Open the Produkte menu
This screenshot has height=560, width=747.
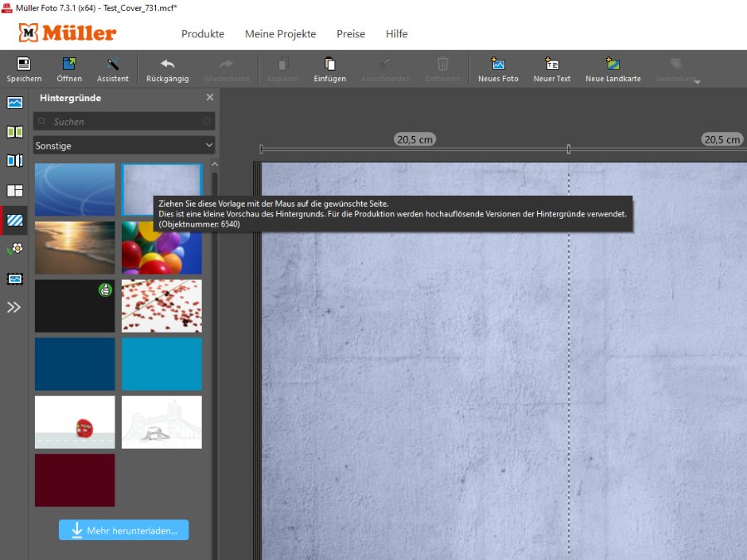pos(203,34)
